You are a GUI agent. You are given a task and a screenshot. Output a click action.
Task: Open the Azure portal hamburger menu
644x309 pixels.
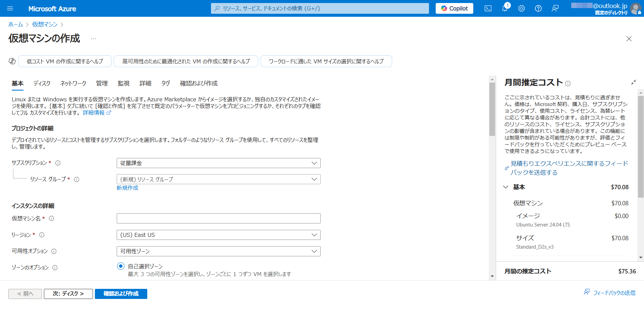pyautogui.click(x=10, y=8)
